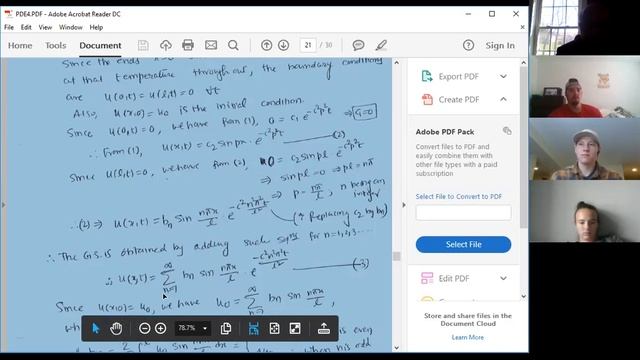
Task: Click tools pane scrollbar up arrow
Action: coord(524,62)
